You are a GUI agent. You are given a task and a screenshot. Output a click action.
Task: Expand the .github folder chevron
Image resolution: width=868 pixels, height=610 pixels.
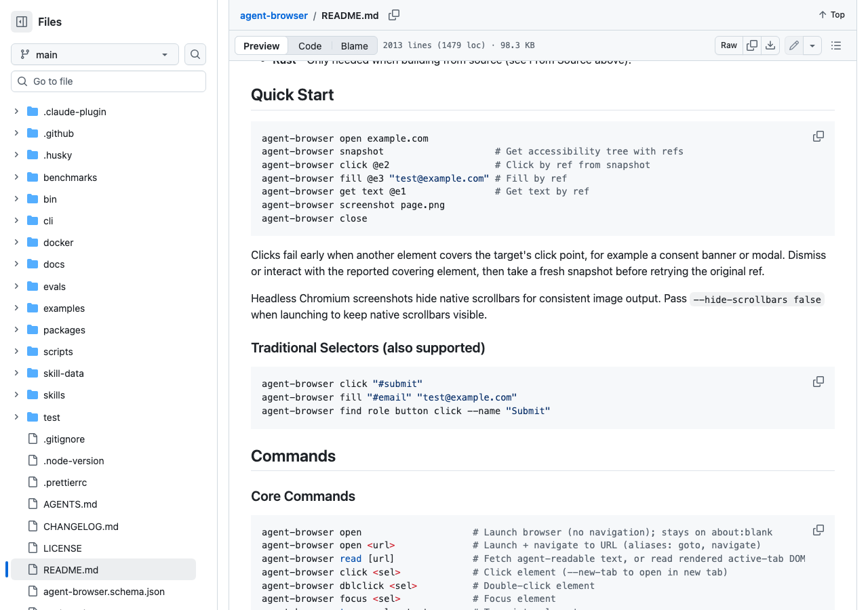16,133
